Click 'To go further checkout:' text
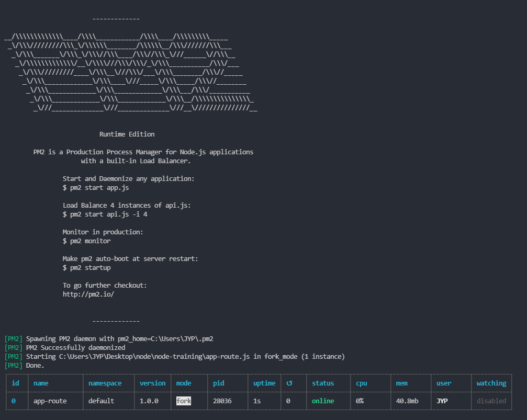This screenshot has height=420, width=527. pyautogui.click(x=105, y=286)
